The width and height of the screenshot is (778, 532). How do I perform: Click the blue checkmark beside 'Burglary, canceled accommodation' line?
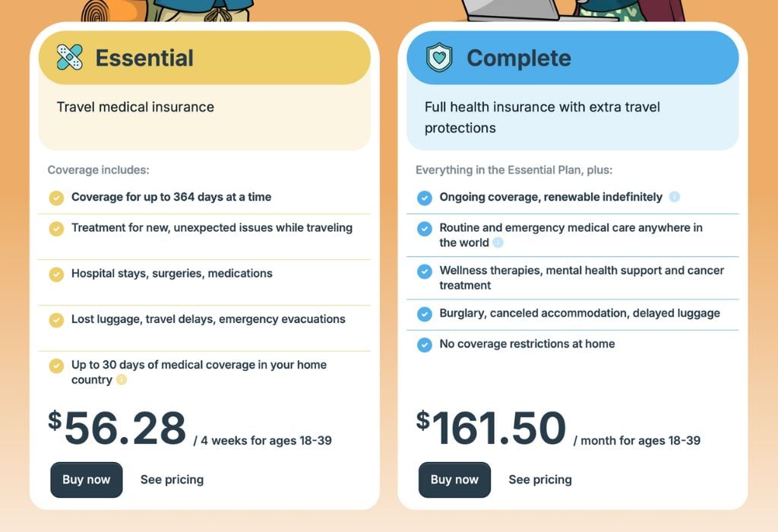click(424, 313)
